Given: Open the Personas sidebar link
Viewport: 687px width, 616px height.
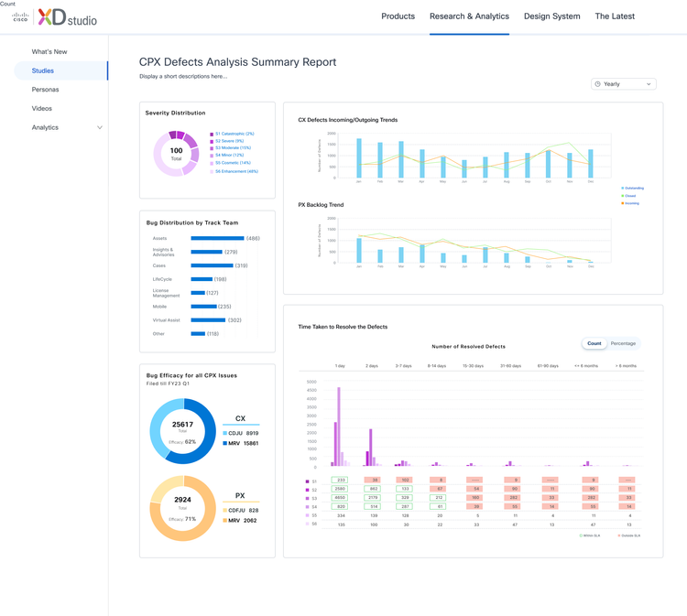Looking at the screenshot, I should (x=45, y=90).
